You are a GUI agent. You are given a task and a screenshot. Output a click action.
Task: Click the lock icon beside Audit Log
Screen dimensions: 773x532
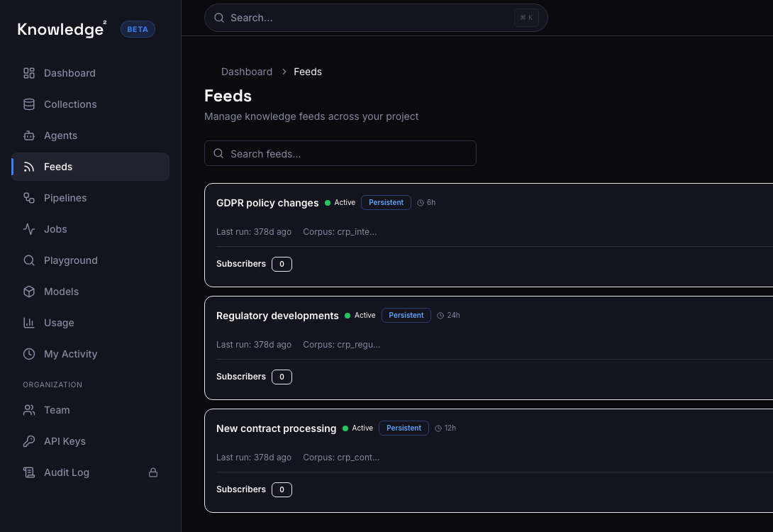coord(153,472)
